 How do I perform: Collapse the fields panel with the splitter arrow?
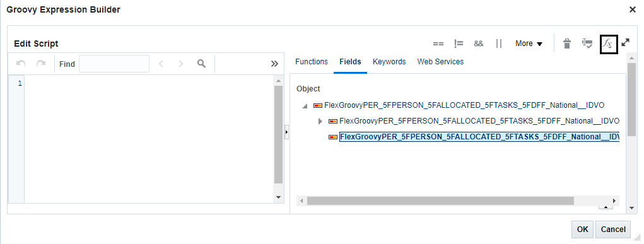pos(287,132)
